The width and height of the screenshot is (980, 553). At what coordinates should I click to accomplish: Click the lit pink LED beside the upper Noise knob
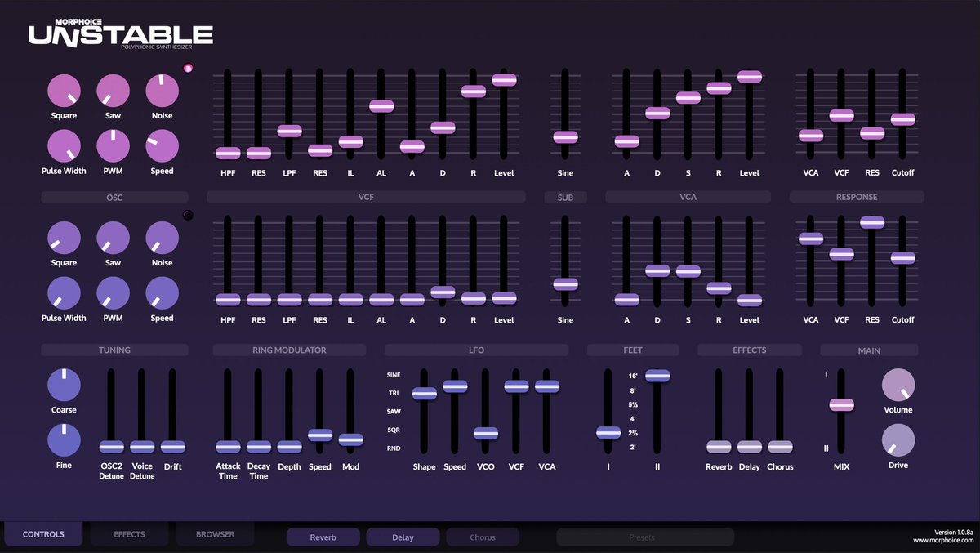[x=189, y=69]
